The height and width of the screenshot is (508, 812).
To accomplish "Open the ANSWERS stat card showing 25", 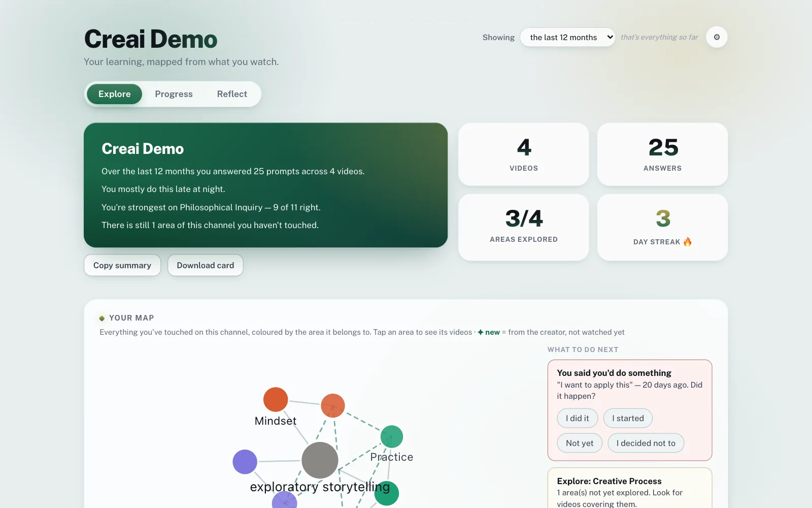I will [663, 154].
